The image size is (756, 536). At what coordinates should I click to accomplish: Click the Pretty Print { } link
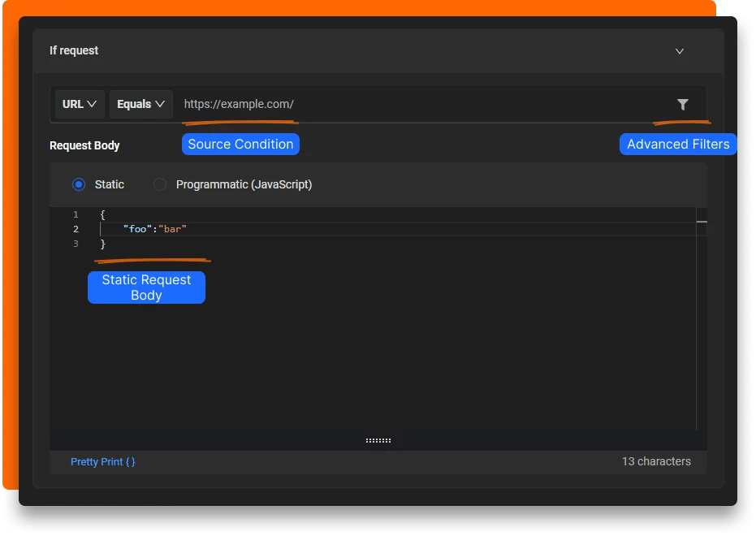coord(102,462)
